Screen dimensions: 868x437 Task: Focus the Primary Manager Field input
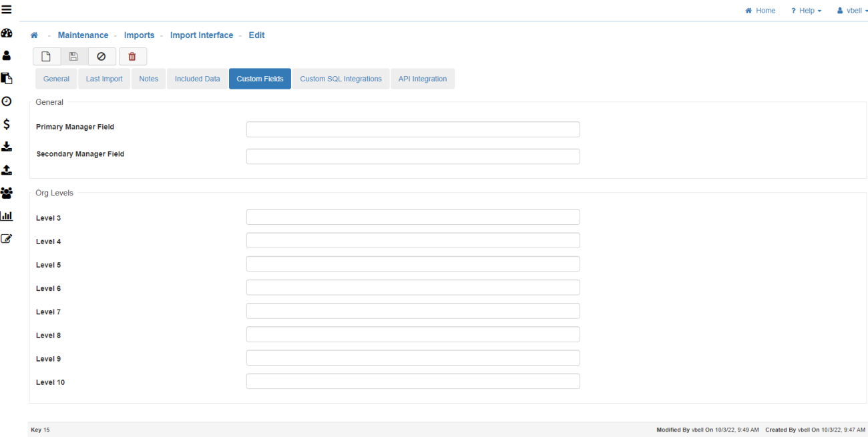[x=413, y=129]
